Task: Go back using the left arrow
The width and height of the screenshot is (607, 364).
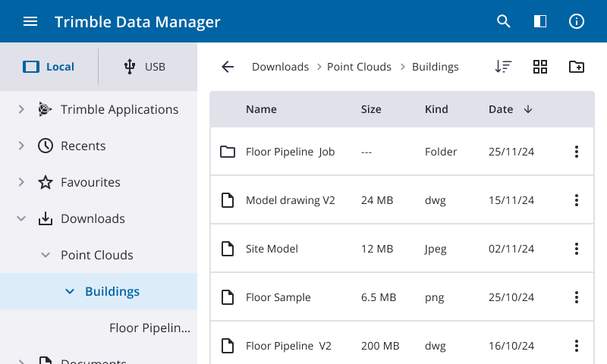Action: click(228, 67)
